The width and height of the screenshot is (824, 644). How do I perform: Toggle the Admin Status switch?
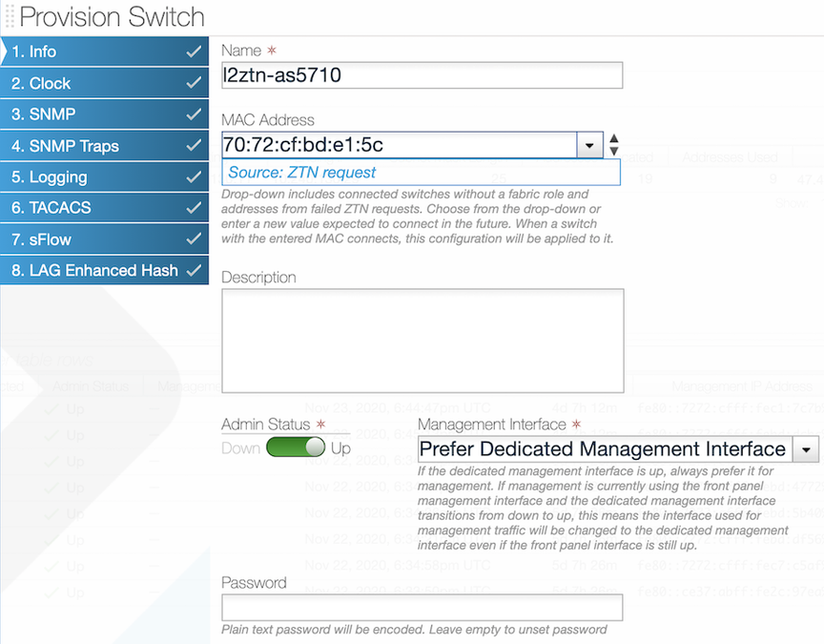(296, 447)
